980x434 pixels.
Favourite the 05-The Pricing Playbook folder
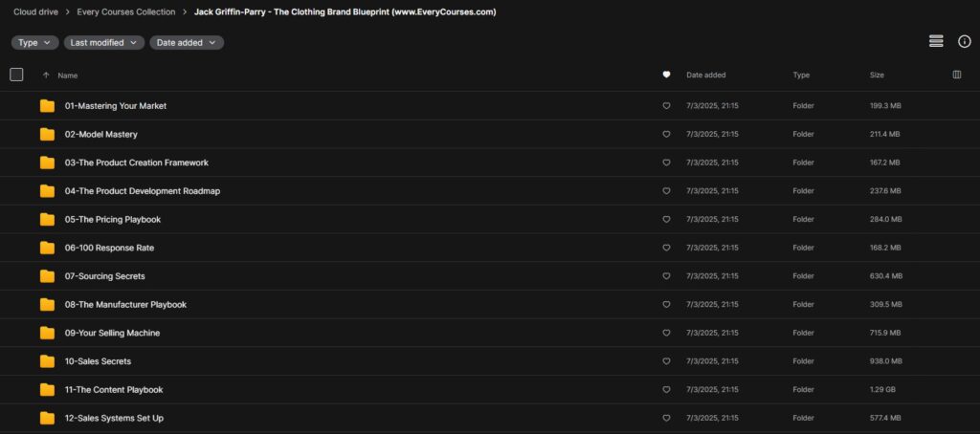pos(666,220)
